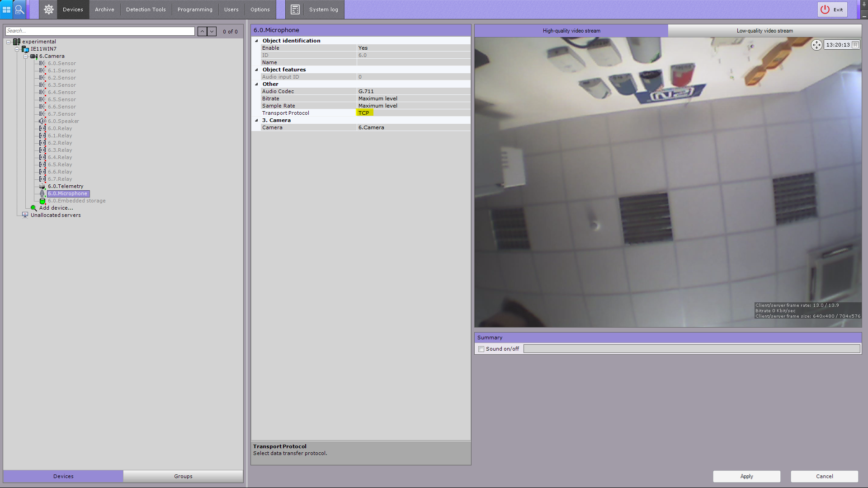Open the Transport Protocol TCP dropdown
868x488 pixels.
tap(412, 113)
